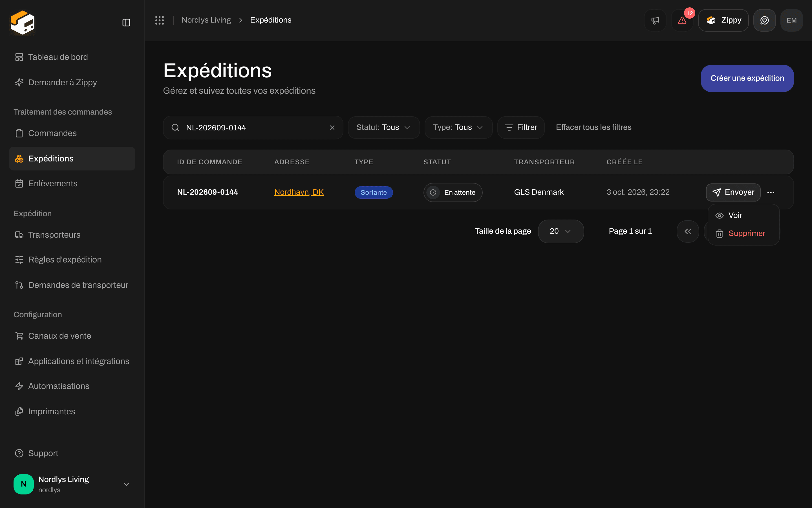Clear the search field text
The height and width of the screenshot is (508, 812).
click(x=332, y=128)
